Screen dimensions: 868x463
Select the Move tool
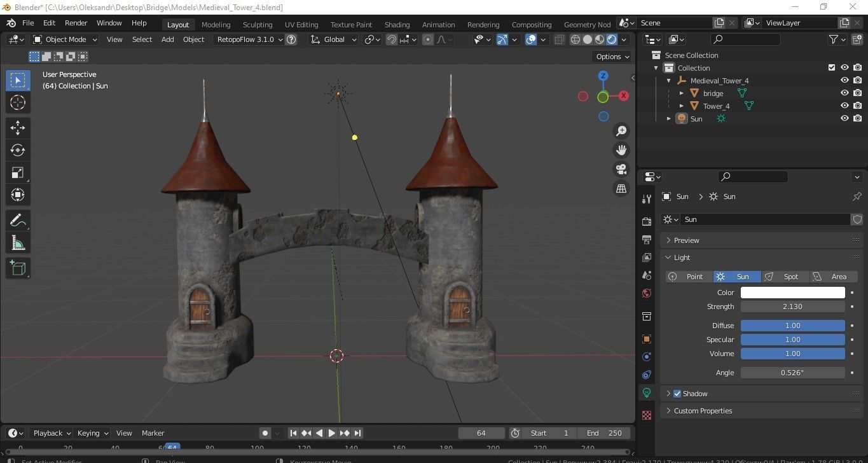pos(18,128)
